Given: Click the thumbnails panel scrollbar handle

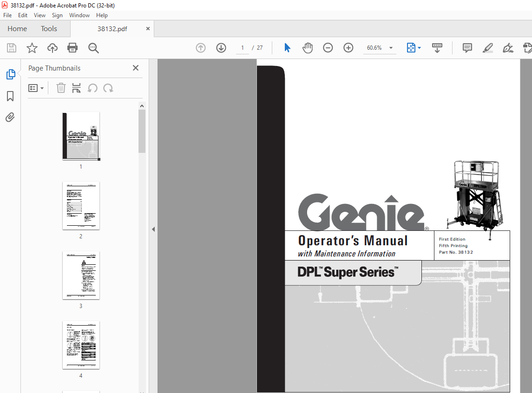Looking at the screenshot, I should [x=142, y=131].
